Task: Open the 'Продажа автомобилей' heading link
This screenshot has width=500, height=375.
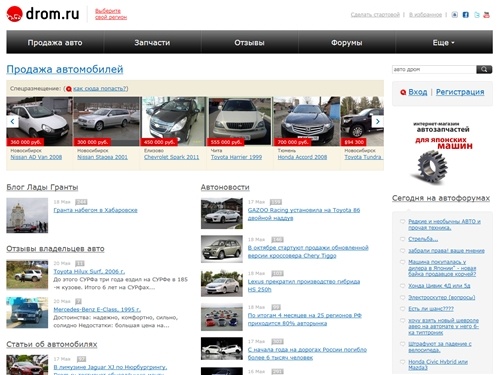Action: (x=65, y=69)
